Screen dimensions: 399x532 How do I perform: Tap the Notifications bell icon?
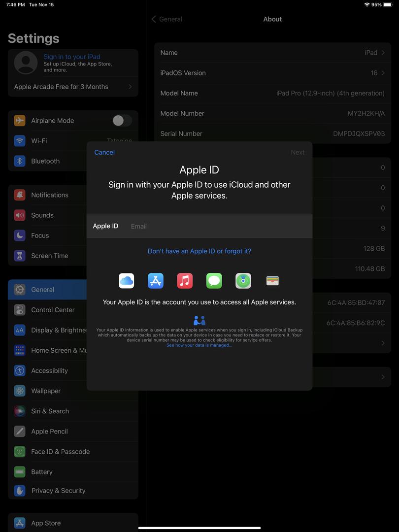point(20,195)
